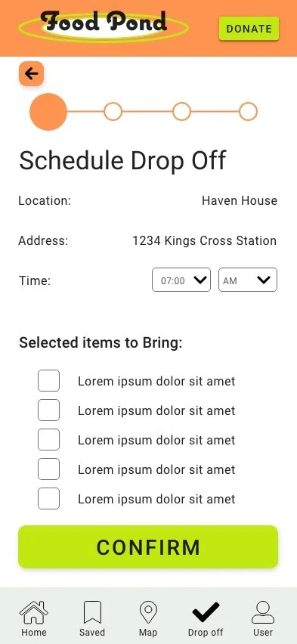Click the CONFIRM button
This screenshot has height=644, width=297.
[148, 547]
